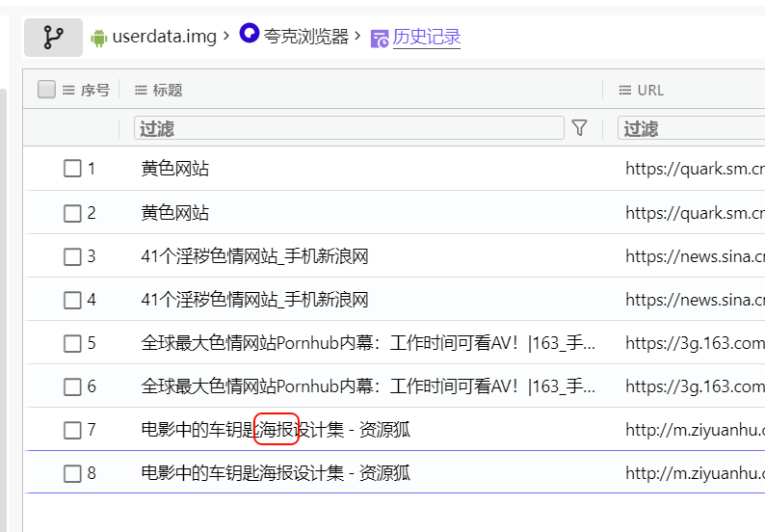Viewport: 765px width, 532px height.
Task: Sort by the 标题 column header
Action: (168, 90)
